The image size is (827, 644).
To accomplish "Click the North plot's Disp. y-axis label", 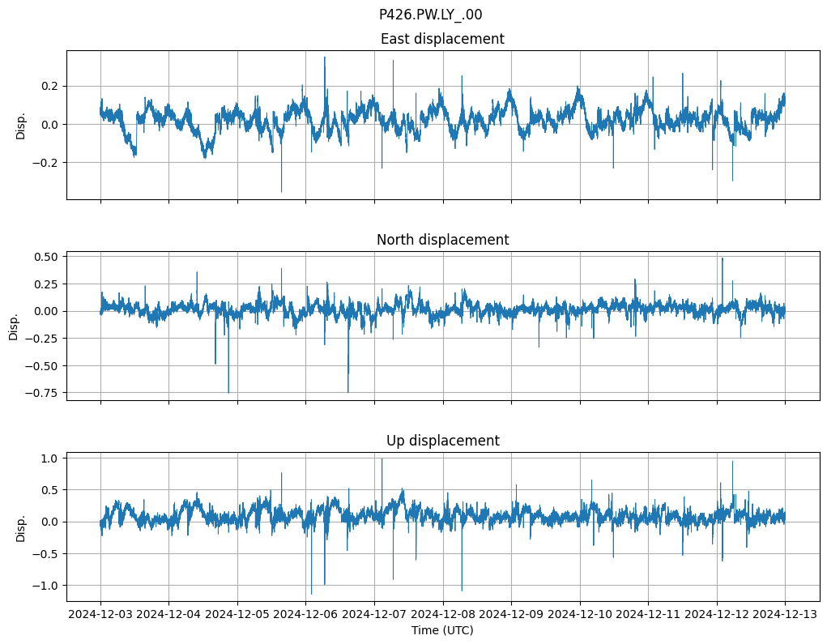I will click(x=14, y=326).
